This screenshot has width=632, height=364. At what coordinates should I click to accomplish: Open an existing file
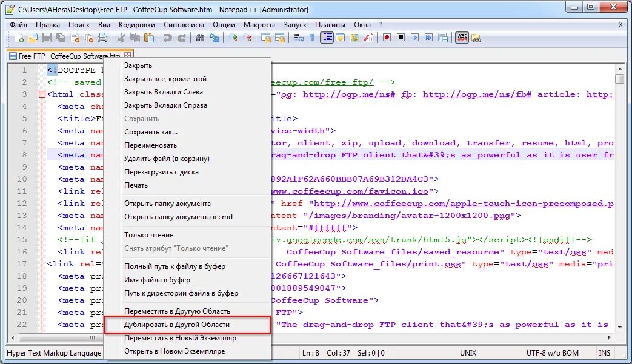point(34,38)
